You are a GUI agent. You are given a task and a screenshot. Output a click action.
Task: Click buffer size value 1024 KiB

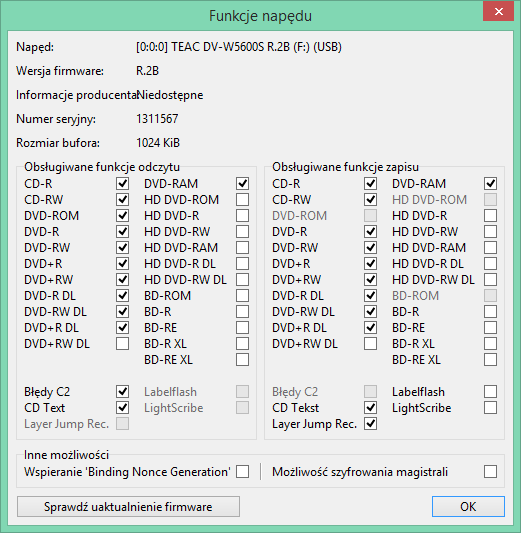[x=158, y=143]
